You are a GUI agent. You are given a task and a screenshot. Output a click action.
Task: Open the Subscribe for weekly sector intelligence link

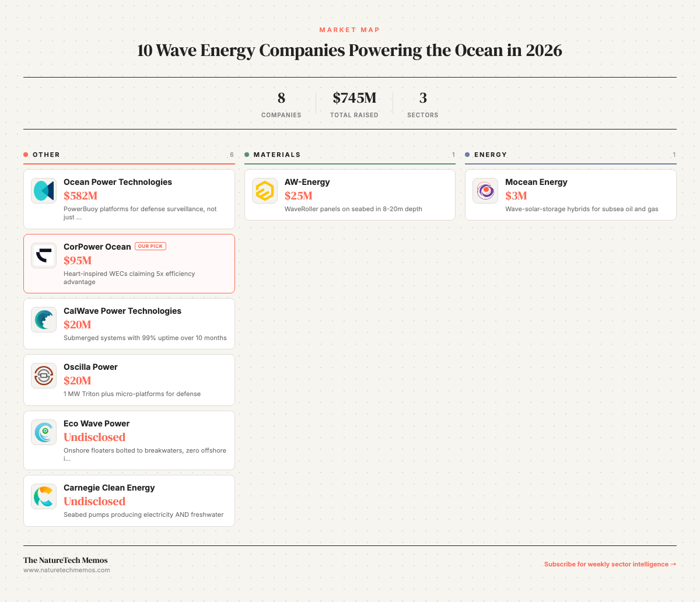click(610, 564)
